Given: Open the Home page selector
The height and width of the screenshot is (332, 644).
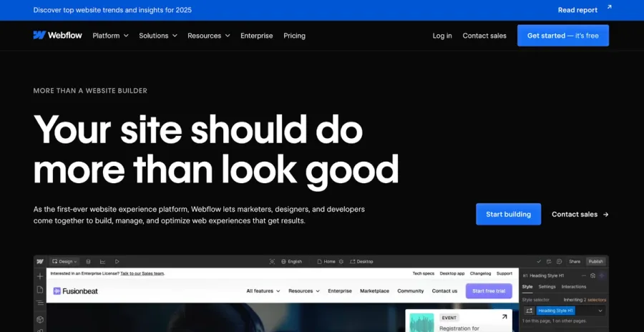Looking at the screenshot, I should [x=326, y=261].
